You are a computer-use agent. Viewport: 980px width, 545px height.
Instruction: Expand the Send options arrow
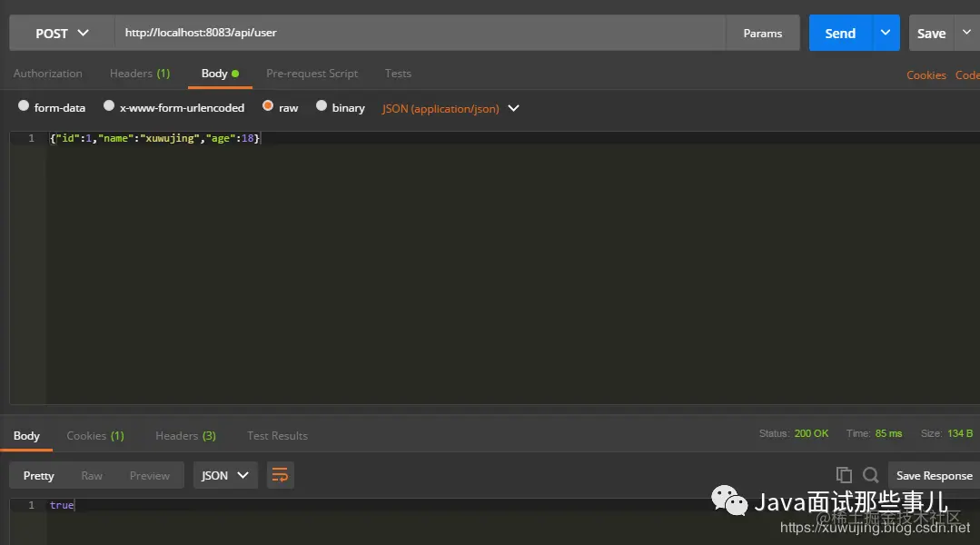(886, 33)
